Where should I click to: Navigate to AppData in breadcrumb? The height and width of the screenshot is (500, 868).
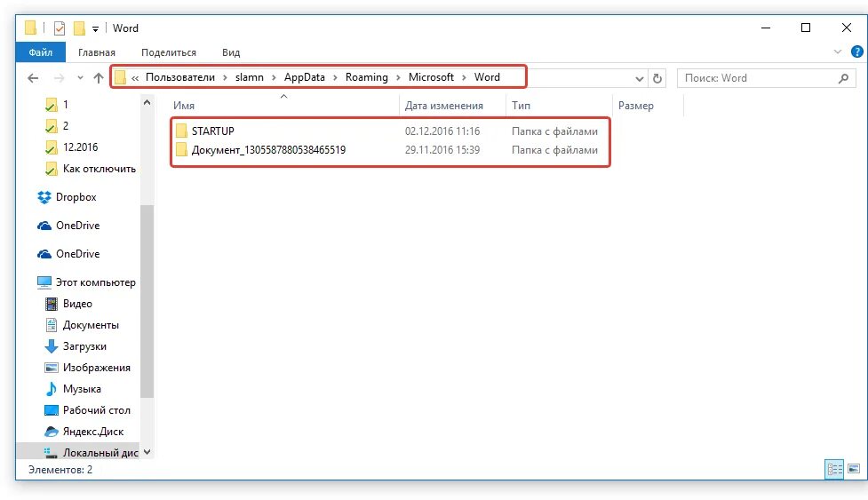point(305,77)
